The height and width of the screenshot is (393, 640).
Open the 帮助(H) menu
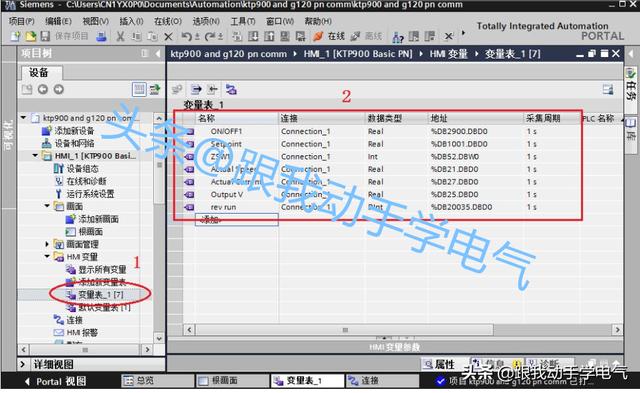point(318,21)
